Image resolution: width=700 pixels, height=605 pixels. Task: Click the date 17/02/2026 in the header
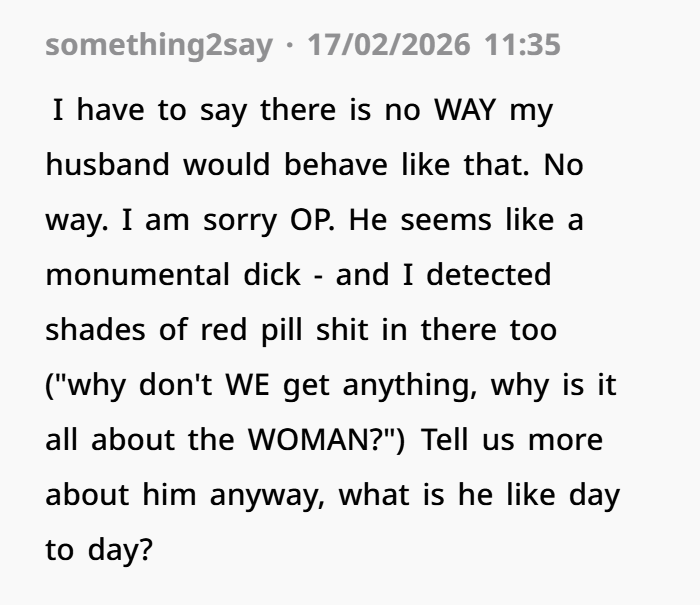point(389,45)
